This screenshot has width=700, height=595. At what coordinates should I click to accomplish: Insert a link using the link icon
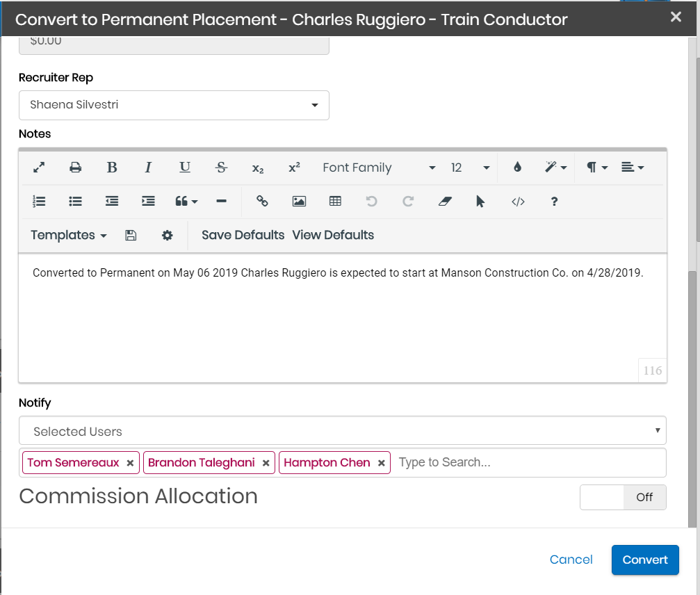tap(262, 202)
